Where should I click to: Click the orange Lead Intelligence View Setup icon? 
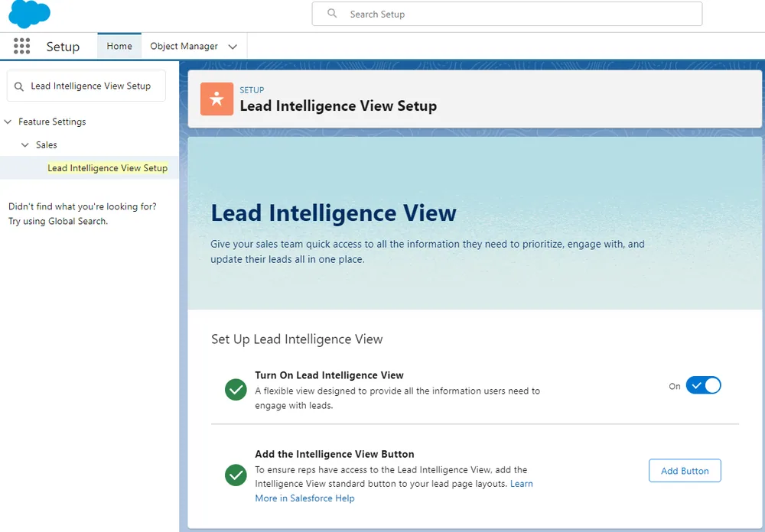[216, 99]
